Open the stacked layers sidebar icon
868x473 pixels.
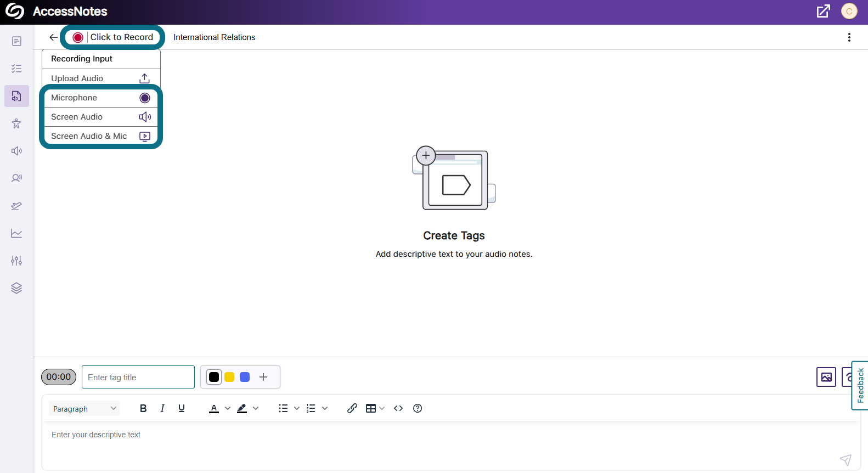click(16, 288)
